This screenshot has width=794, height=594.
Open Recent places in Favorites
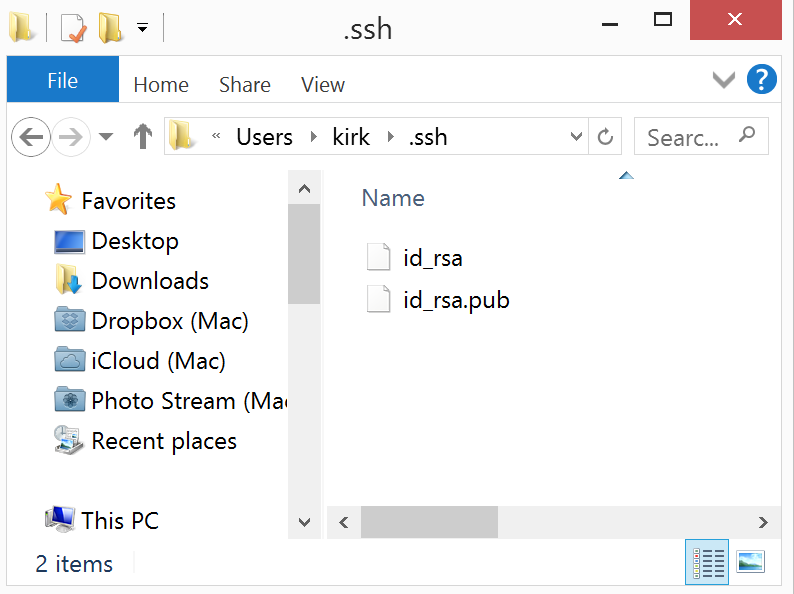coord(164,441)
